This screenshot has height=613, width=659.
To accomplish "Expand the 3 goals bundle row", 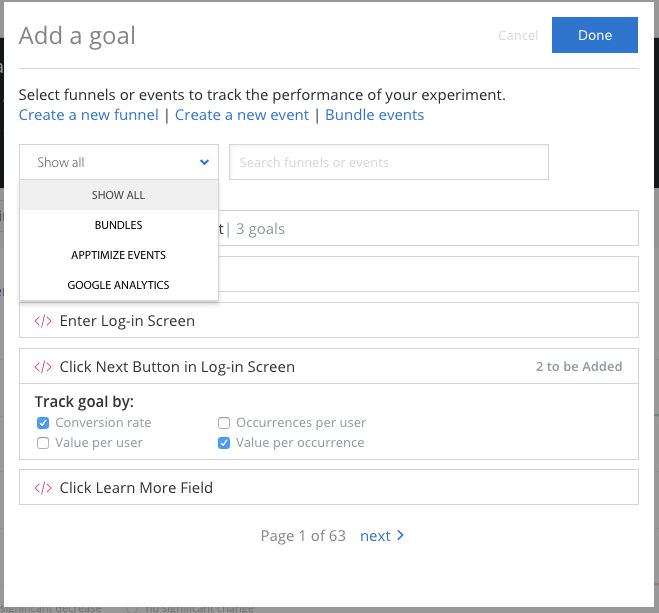I will (x=430, y=229).
